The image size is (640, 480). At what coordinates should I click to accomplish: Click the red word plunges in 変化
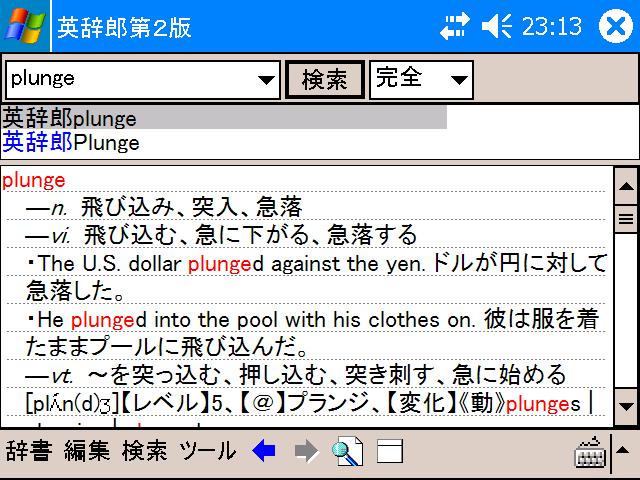(543, 404)
